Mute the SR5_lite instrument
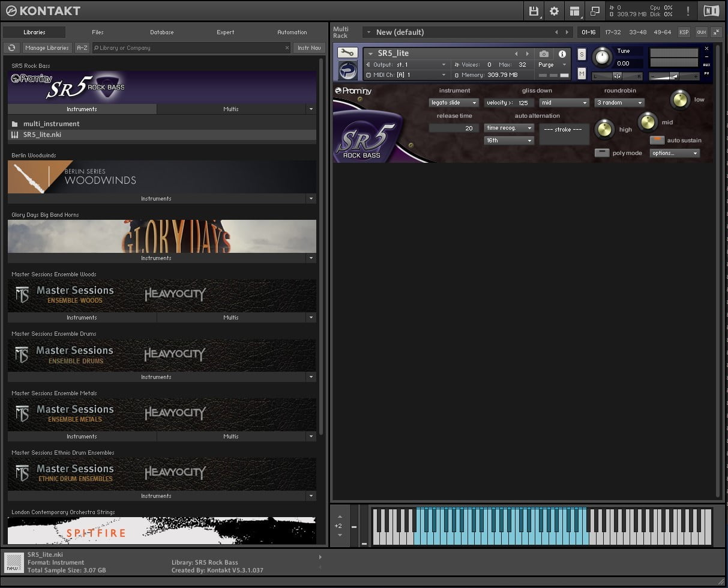The image size is (728, 588). pos(582,73)
